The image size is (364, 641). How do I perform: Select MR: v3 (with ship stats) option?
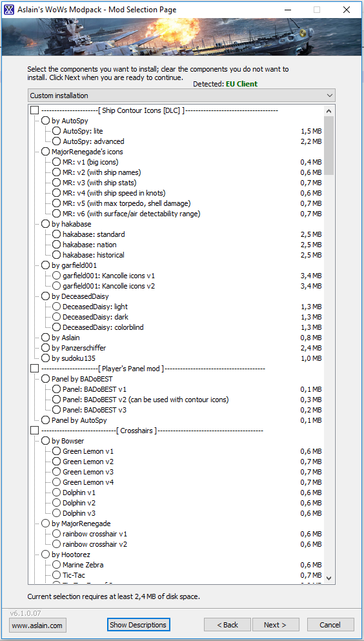pyautogui.click(x=56, y=182)
